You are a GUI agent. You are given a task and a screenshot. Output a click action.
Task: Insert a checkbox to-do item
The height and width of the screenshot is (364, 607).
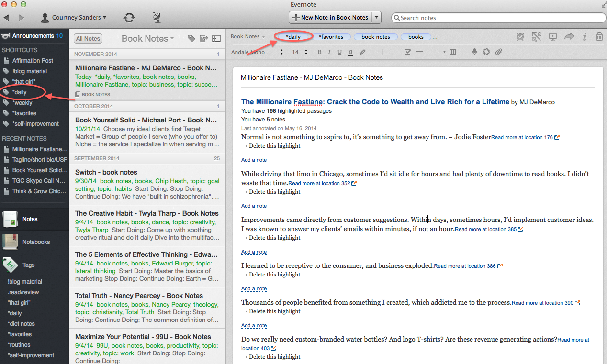coord(408,52)
